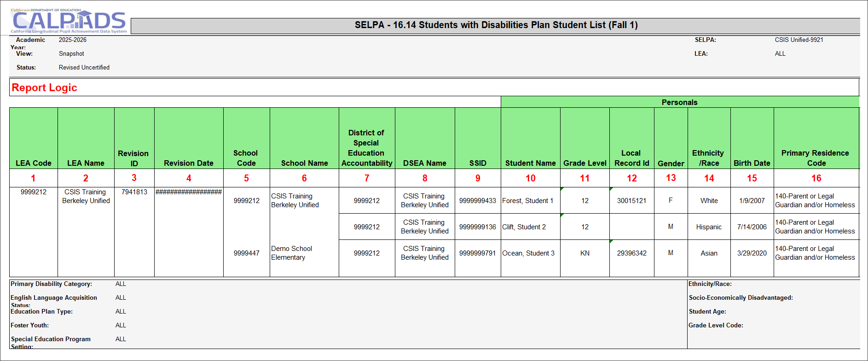The image size is (868, 361).
Task: Select the Clift, Student 2 cell
Action: (524, 227)
